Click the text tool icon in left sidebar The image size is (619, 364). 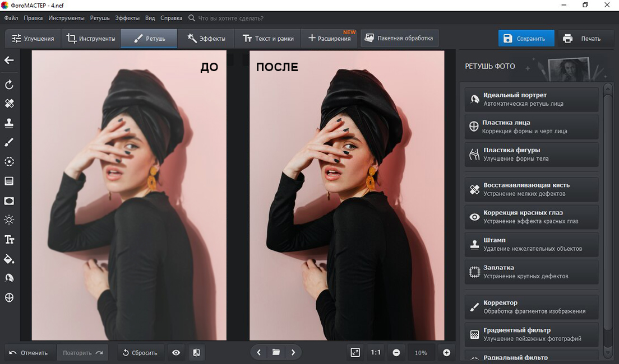[9, 240]
